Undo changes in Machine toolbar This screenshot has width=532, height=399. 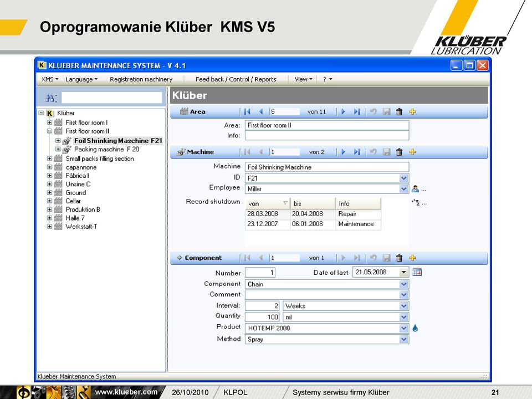coord(373,152)
